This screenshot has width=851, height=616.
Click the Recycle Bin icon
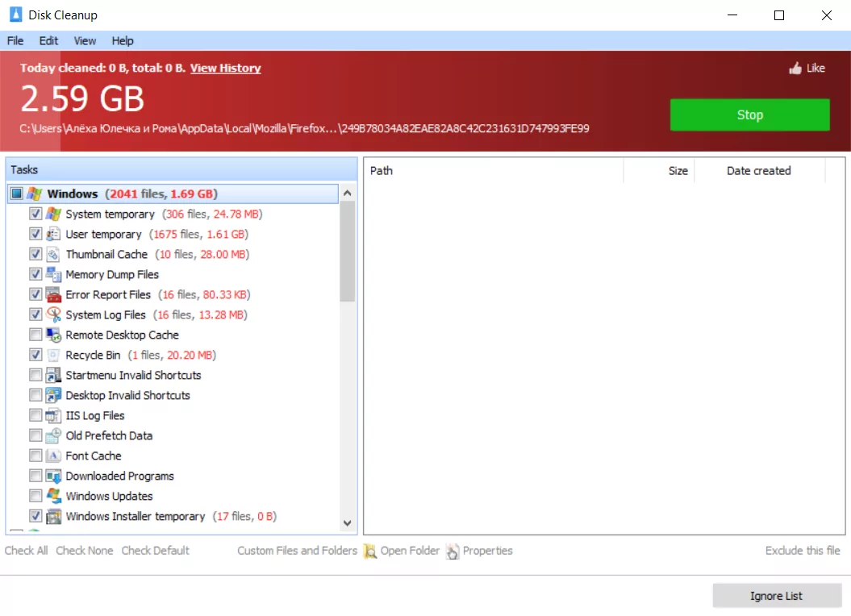(53, 355)
